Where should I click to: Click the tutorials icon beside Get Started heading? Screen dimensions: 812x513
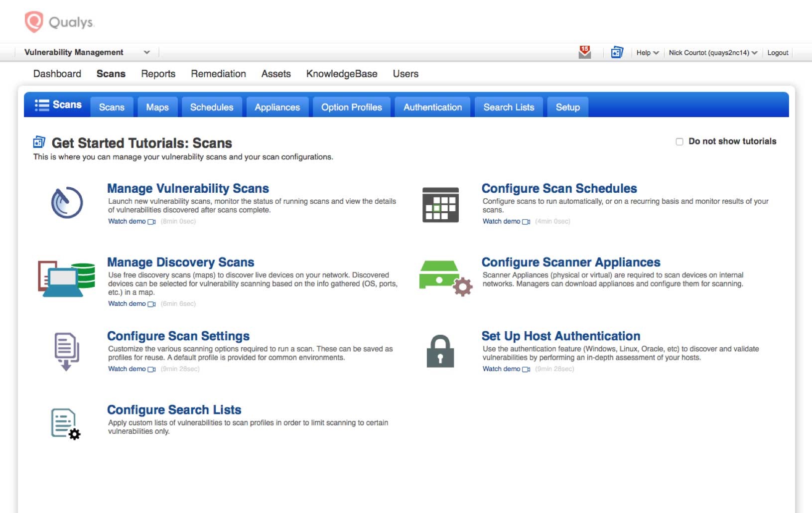point(39,142)
